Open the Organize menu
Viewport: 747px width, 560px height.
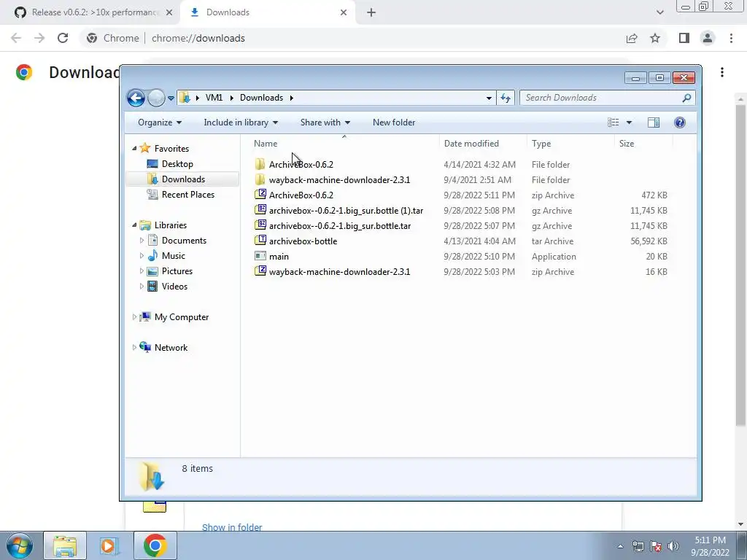point(160,122)
